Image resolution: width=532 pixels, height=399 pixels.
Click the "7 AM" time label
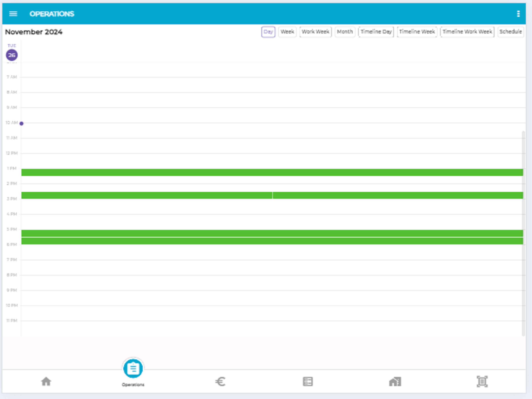tap(12, 77)
